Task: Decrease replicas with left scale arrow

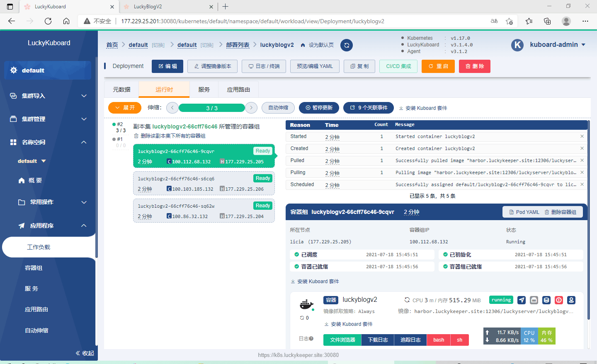Action: tap(172, 108)
